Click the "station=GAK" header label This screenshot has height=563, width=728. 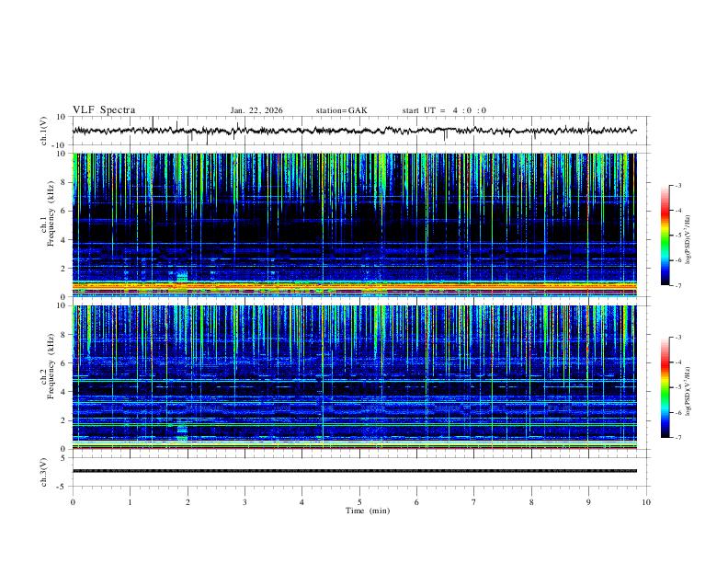tap(341, 110)
